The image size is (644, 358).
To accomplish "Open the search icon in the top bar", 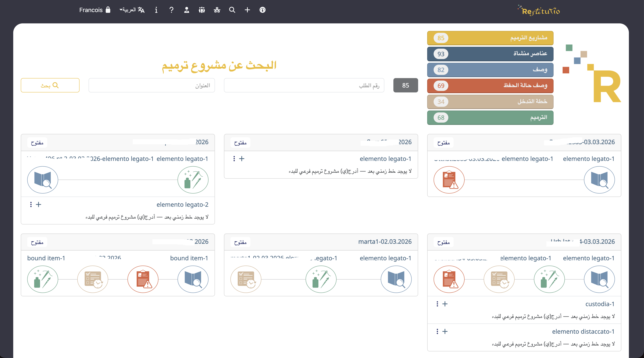I will tap(232, 10).
